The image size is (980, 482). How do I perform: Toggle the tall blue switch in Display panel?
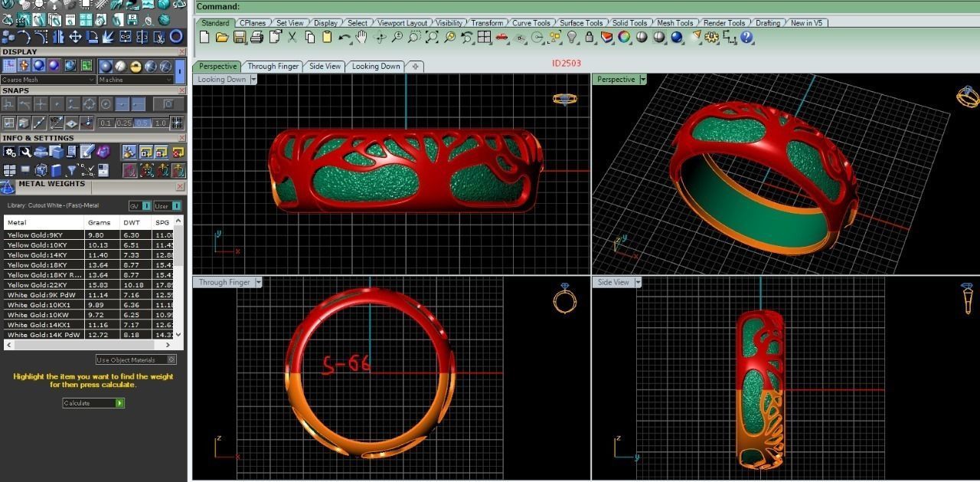180,71
